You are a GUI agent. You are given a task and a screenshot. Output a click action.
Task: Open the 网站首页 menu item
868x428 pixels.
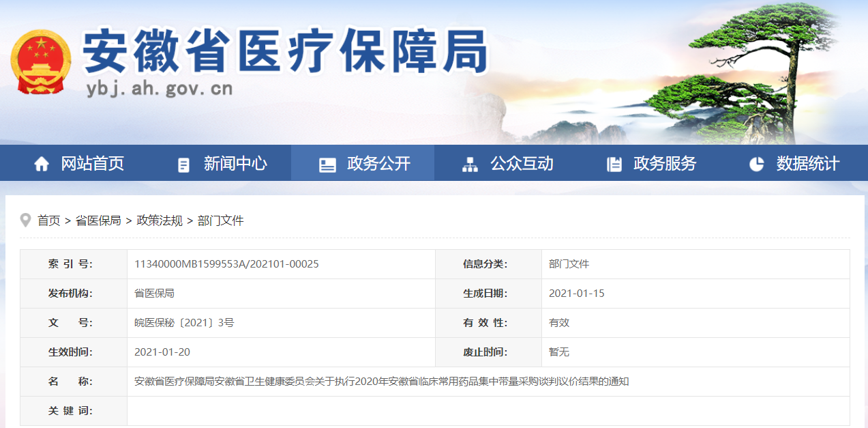click(x=92, y=164)
